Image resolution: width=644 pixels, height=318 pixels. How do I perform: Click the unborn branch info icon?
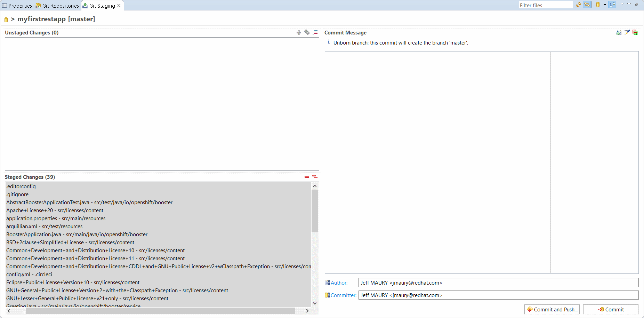[329, 42]
